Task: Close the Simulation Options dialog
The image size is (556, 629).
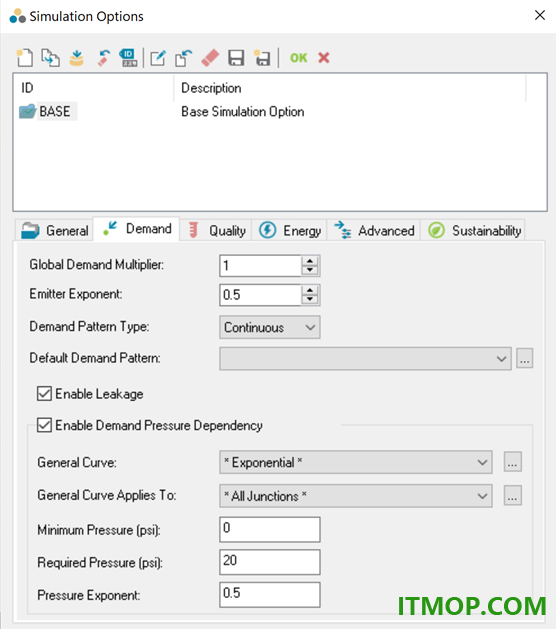Action: [x=540, y=15]
